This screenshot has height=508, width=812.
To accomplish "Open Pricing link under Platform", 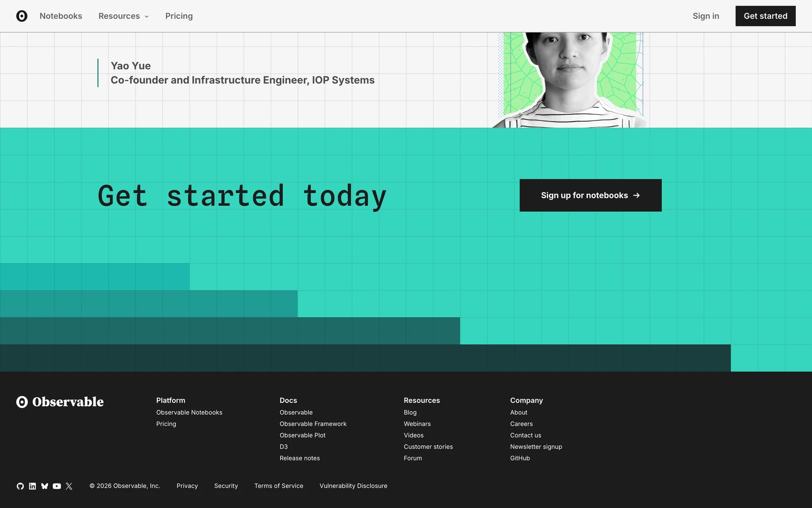I will tap(166, 424).
